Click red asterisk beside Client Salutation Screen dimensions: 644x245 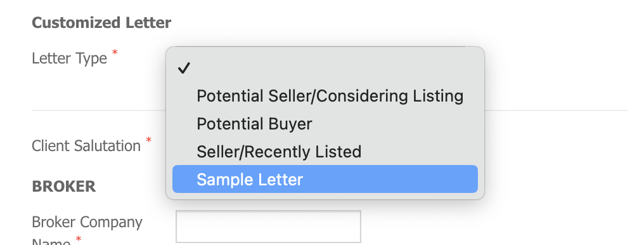coord(149,140)
